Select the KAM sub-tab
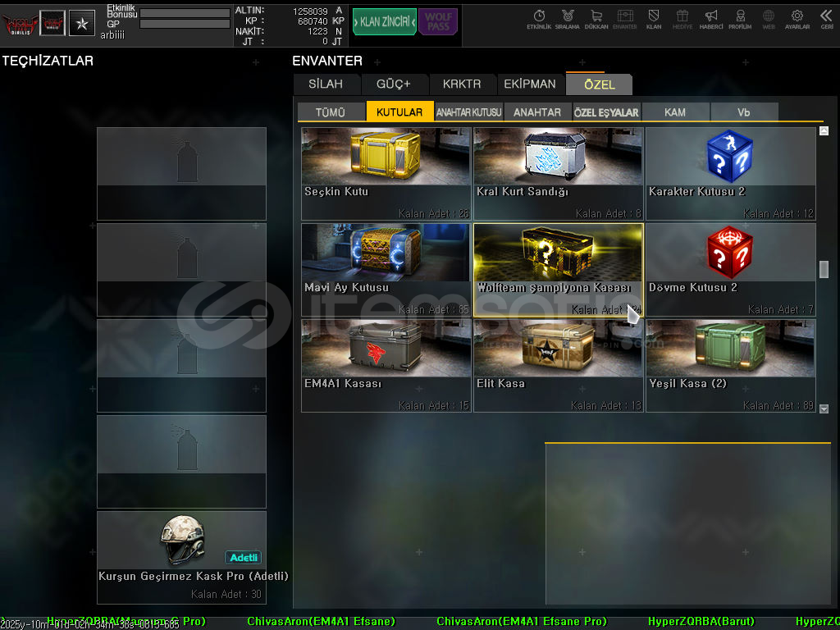 pos(675,112)
